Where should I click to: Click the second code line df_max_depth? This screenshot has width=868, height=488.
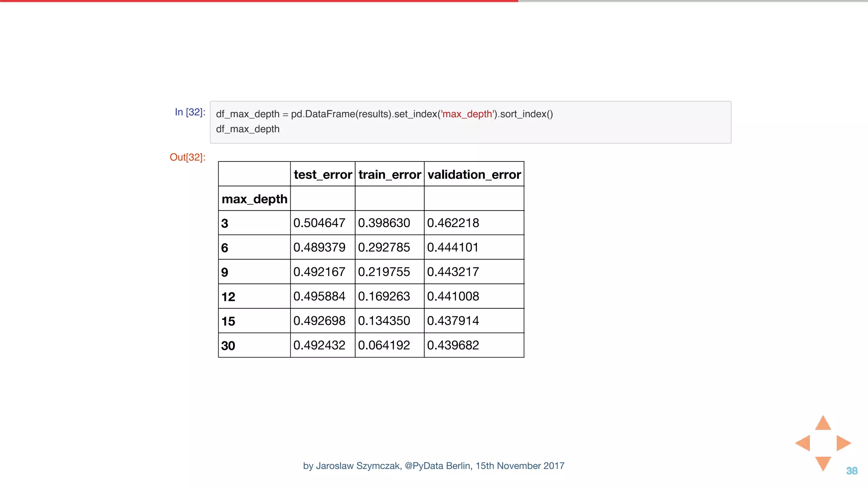click(x=248, y=129)
